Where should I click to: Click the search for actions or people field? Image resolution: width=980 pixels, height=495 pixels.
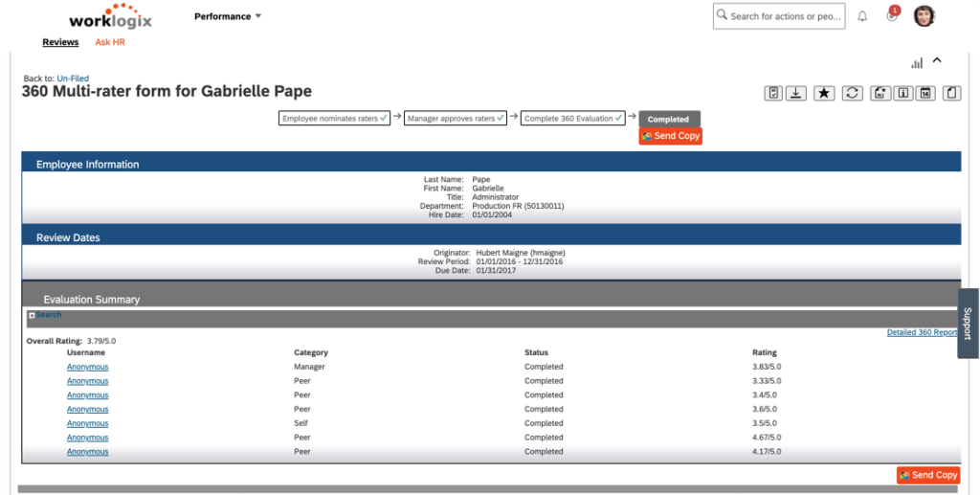pos(778,16)
